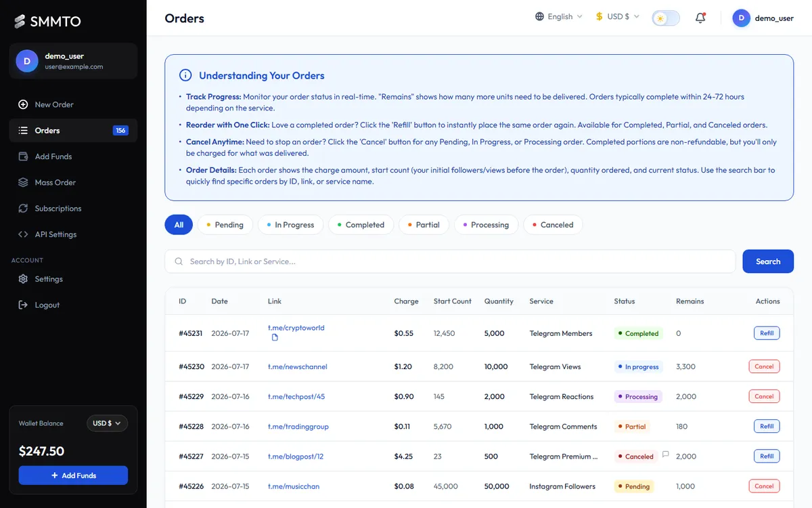Refill the Partial order #45228
Image resolution: width=812 pixels, height=508 pixels.
point(767,426)
